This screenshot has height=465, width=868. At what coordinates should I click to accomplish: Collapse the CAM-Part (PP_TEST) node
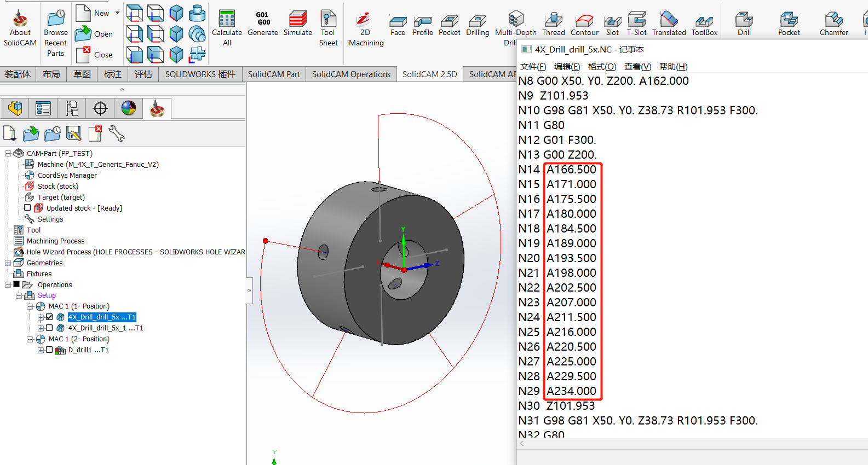(8, 153)
